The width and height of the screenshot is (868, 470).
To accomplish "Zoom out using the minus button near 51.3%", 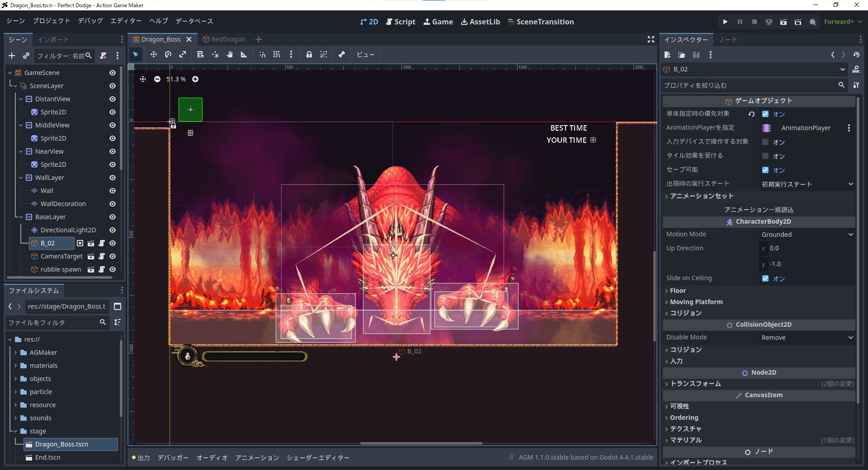I will [157, 79].
